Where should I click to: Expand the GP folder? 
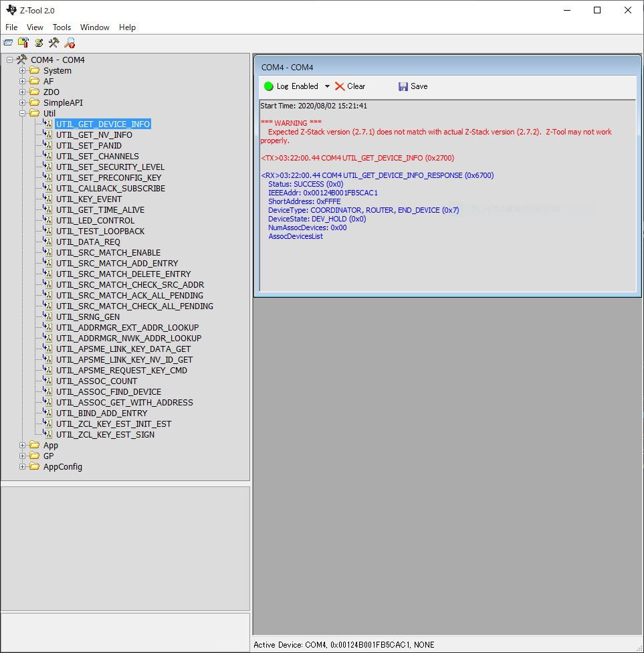[23, 456]
